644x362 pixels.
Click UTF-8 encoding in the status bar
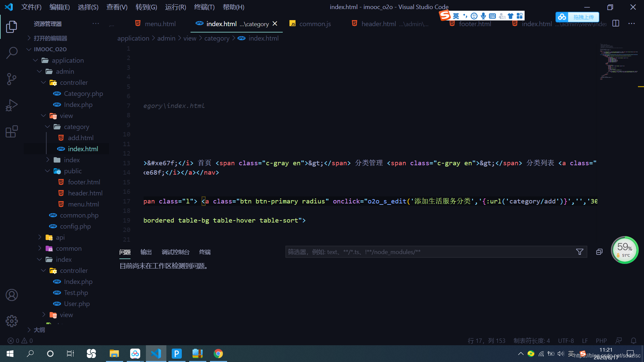click(566, 341)
